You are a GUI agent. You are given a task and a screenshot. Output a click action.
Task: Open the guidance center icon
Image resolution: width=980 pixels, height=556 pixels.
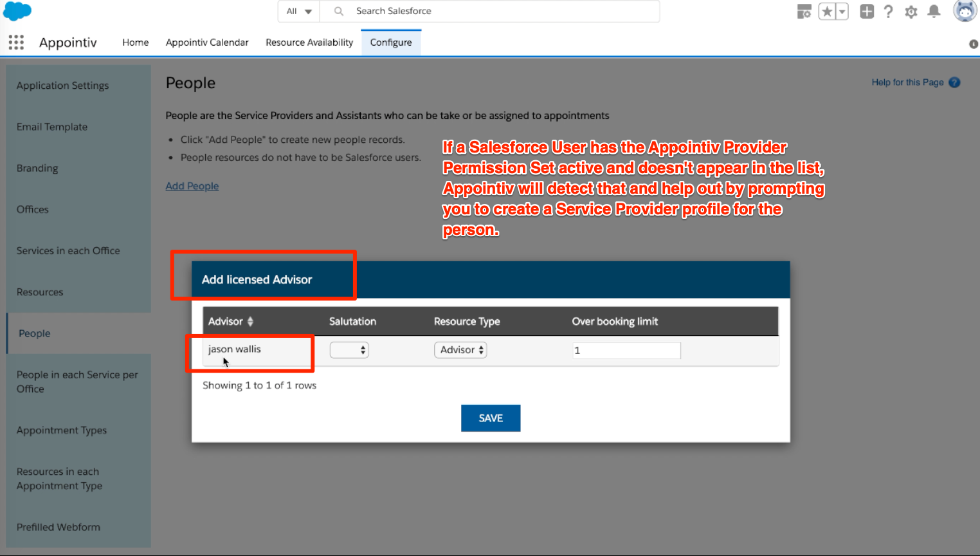point(804,11)
